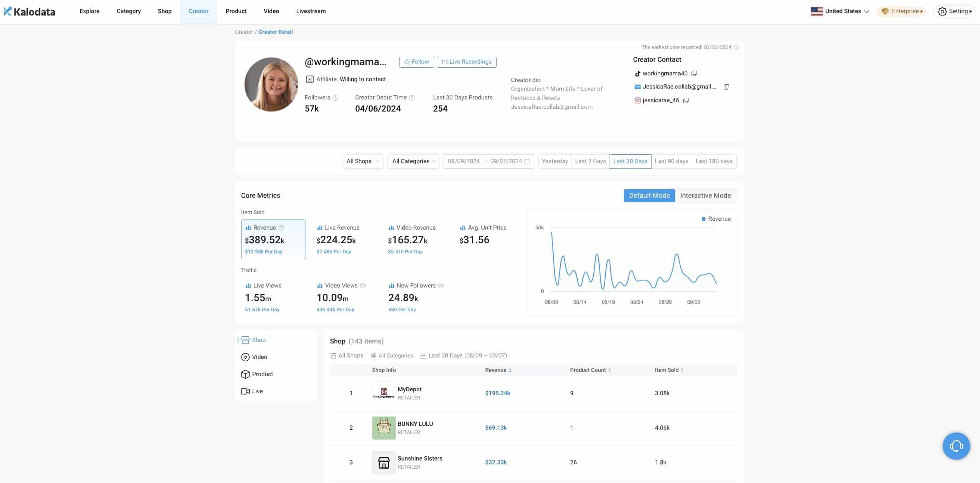Click earliest date recorded info icon

coord(737,47)
